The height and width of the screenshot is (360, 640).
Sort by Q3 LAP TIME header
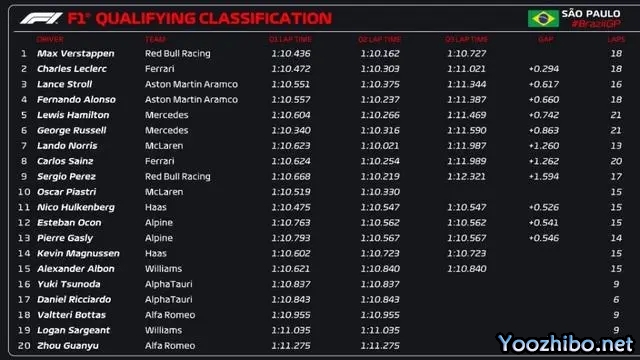pos(466,40)
